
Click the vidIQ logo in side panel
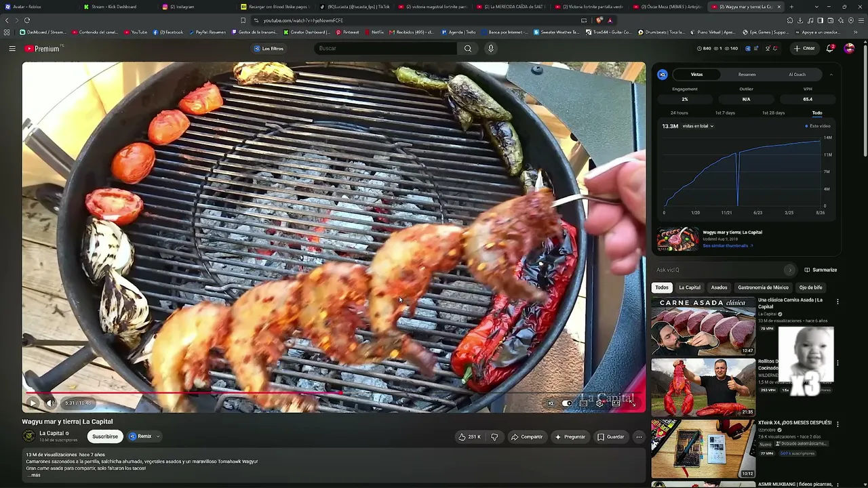click(663, 75)
